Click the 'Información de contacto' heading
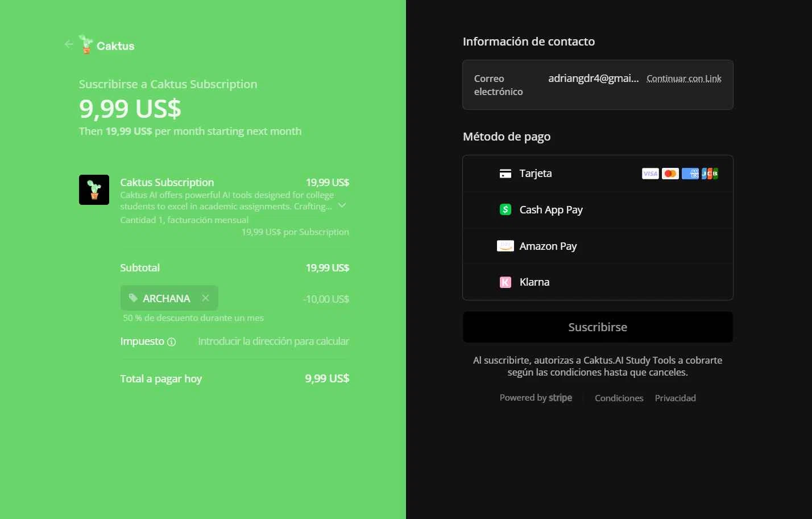The width and height of the screenshot is (812, 519). (529, 42)
